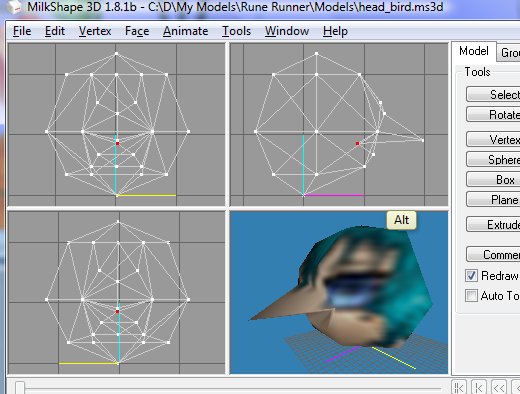Open the Tools menu
Screen dimensions: 520x394
coord(236,31)
